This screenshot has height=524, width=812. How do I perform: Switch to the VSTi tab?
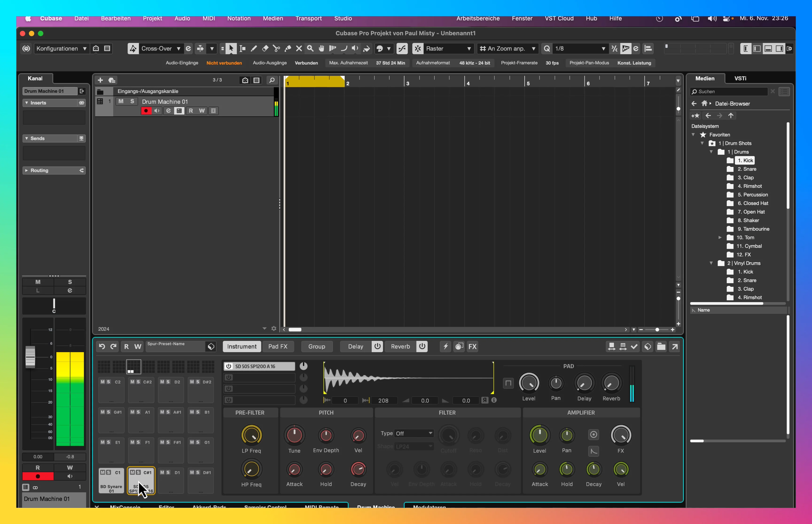(x=740, y=78)
